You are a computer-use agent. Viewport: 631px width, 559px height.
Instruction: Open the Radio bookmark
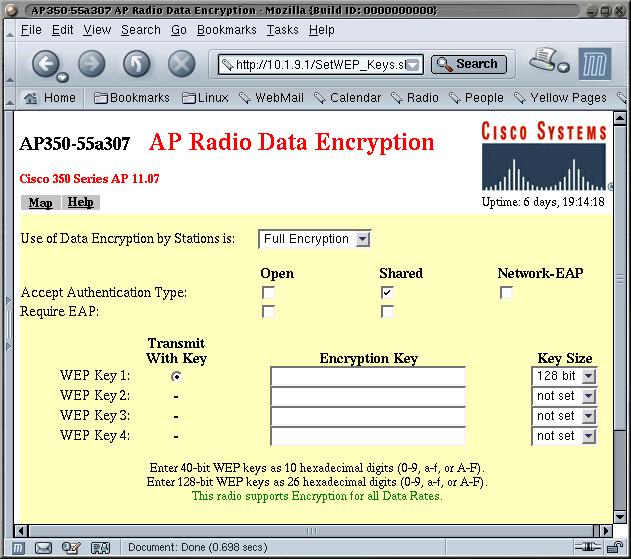point(415,98)
